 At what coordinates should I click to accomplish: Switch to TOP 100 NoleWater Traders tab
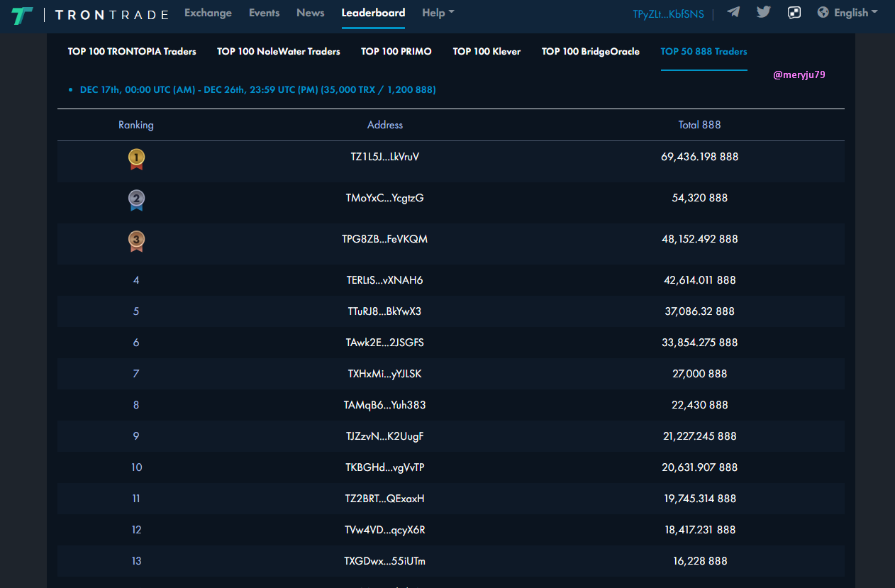click(279, 52)
